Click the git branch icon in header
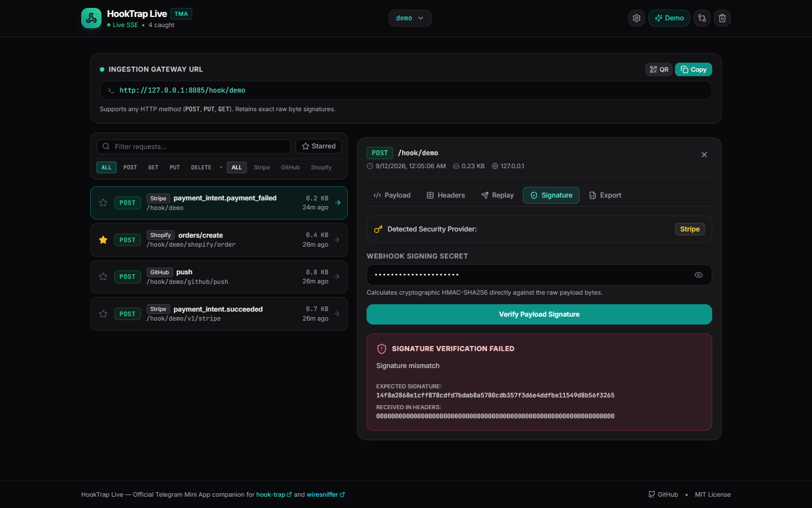This screenshot has height=508, width=812. [702, 18]
